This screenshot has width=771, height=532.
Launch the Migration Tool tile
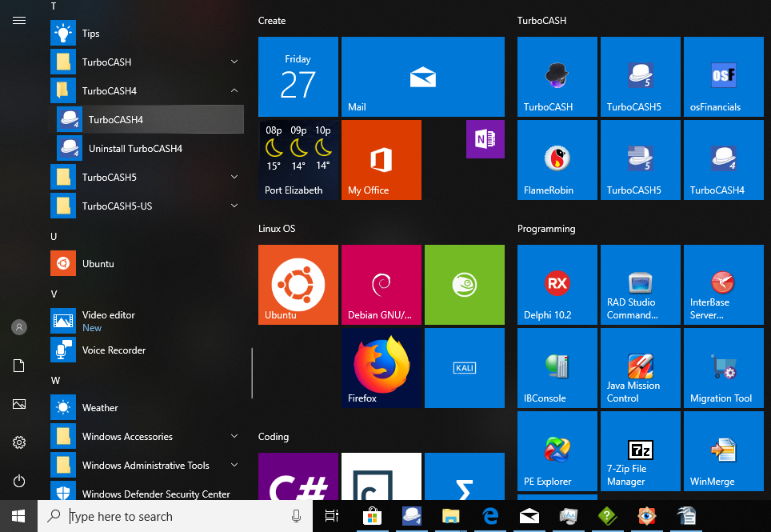723,368
